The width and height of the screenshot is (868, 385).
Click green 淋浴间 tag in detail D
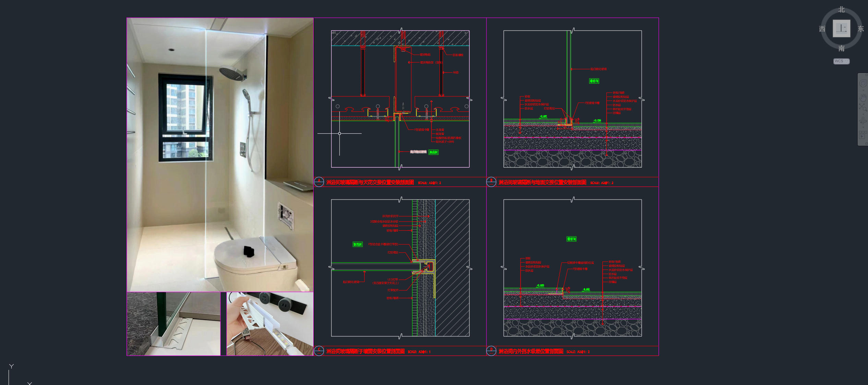point(571,239)
